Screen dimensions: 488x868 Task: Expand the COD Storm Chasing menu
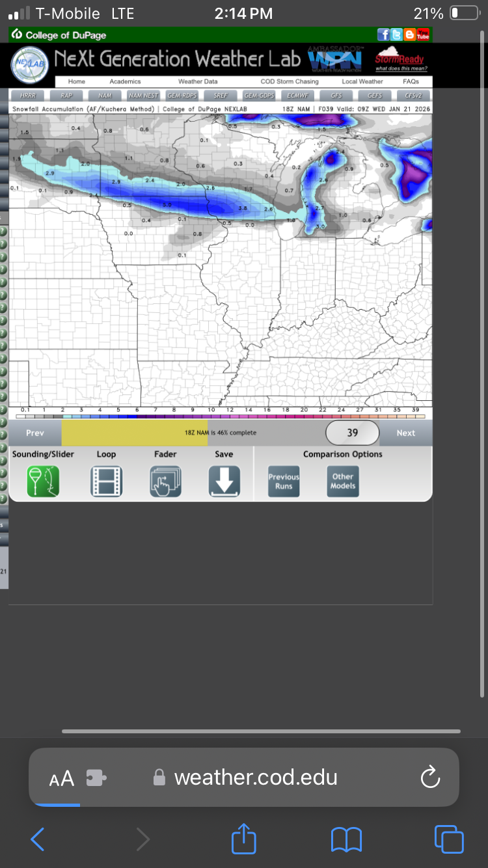click(290, 82)
